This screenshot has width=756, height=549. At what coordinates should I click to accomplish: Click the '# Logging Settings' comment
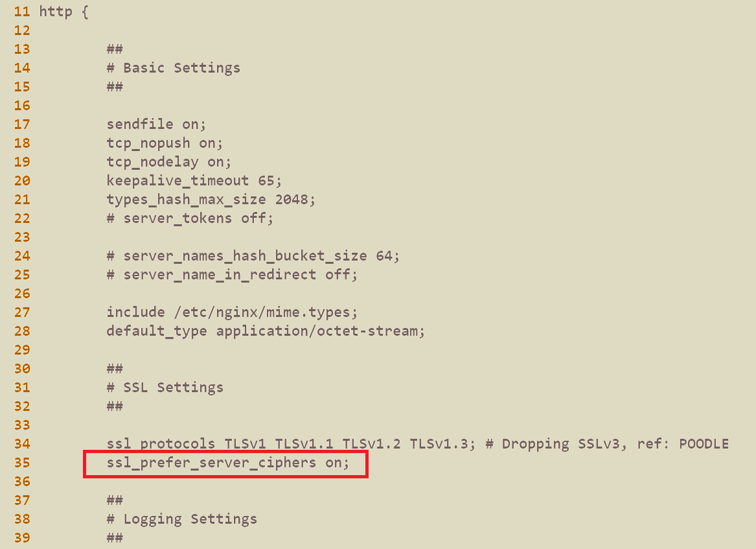click(182, 520)
